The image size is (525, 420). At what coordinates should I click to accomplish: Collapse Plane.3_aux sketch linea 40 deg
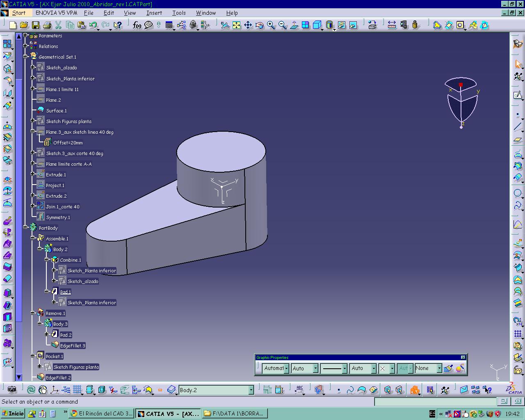click(33, 131)
